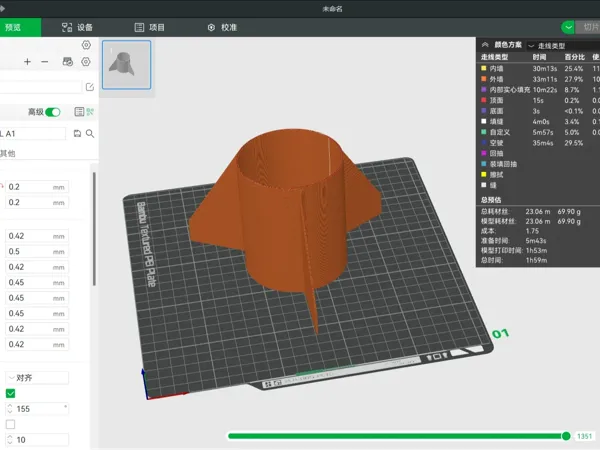
Task: Toggle visibility of 回抽 retraction markers
Action: pos(484,153)
